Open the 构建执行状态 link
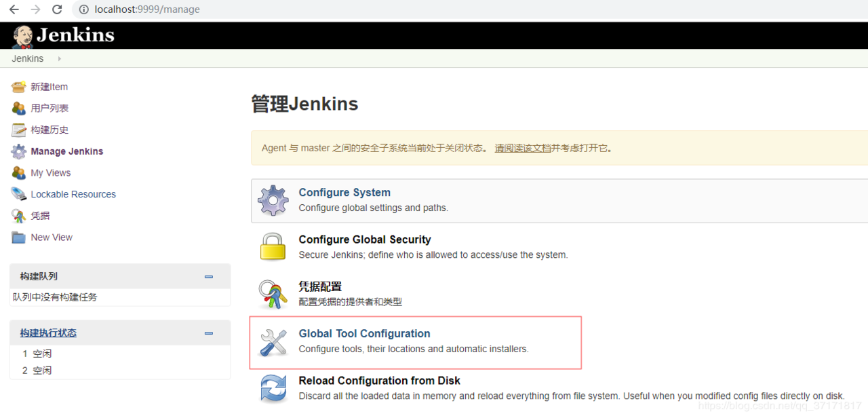The image size is (868, 418). pyautogui.click(x=48, y=333)
